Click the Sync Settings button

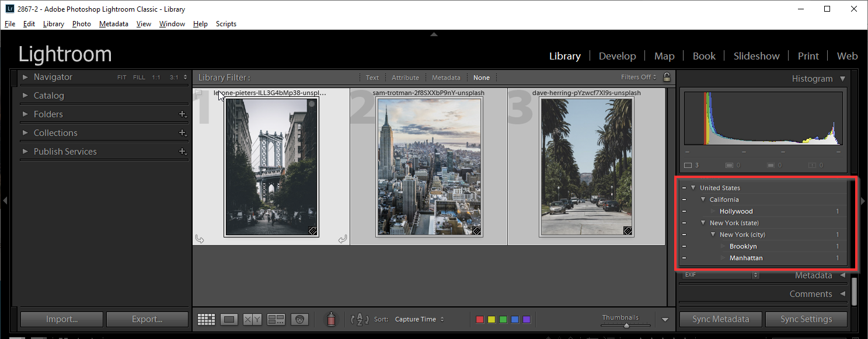(806, 319)
